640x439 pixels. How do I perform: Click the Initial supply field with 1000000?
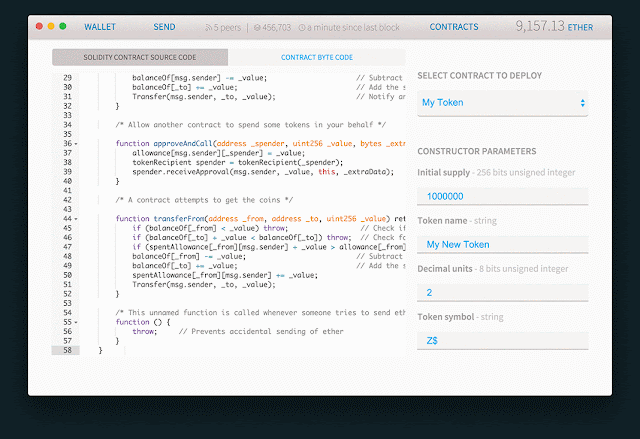coord(502,196)
